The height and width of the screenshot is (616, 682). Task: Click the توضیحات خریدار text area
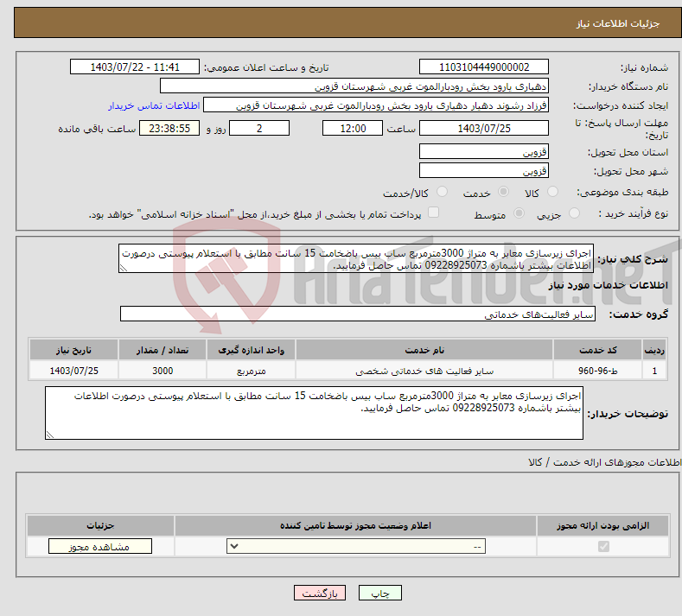314,413
